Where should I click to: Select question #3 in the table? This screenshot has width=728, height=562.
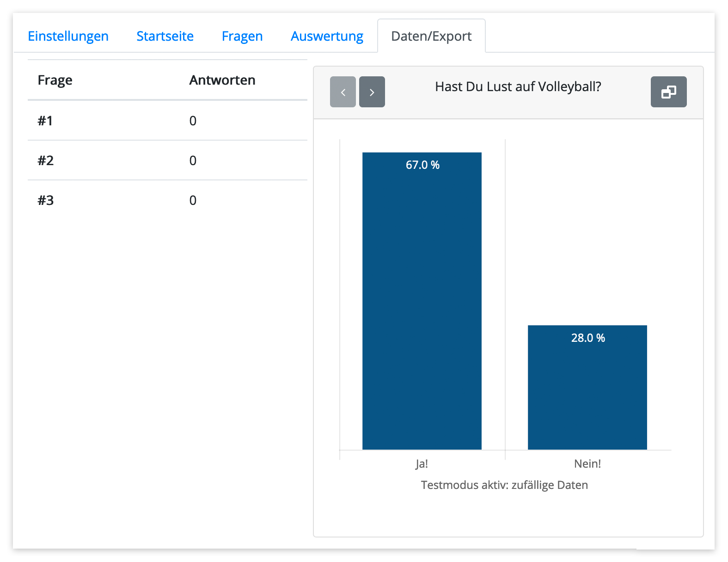[x=46, y=200]
